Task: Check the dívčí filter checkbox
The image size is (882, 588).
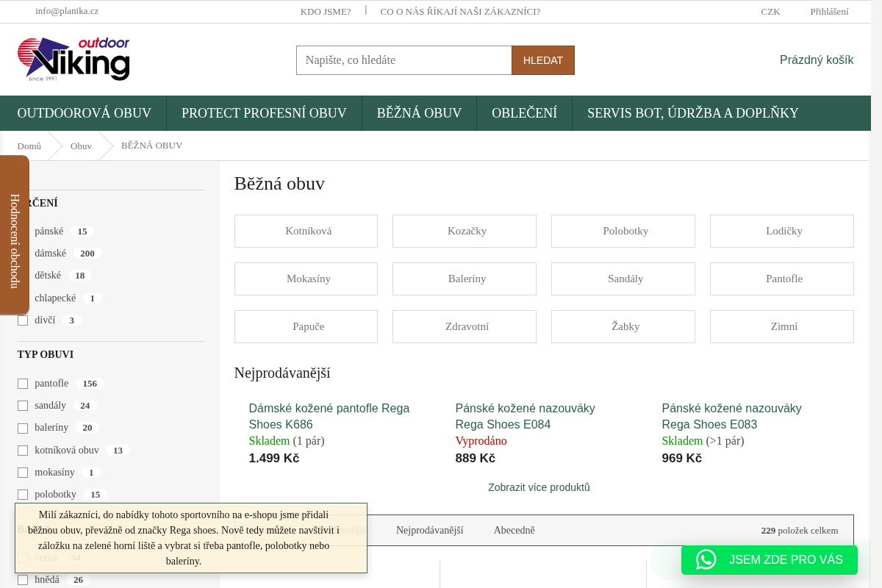Action: point(23,320)
